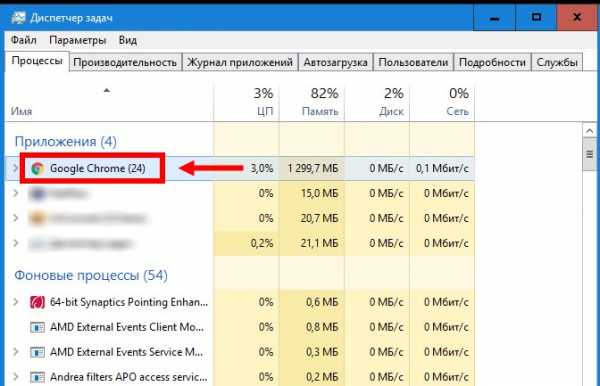The image size is (600, 386).
Task: Click the AMD External Events Client icon
Action: point(37,327)
